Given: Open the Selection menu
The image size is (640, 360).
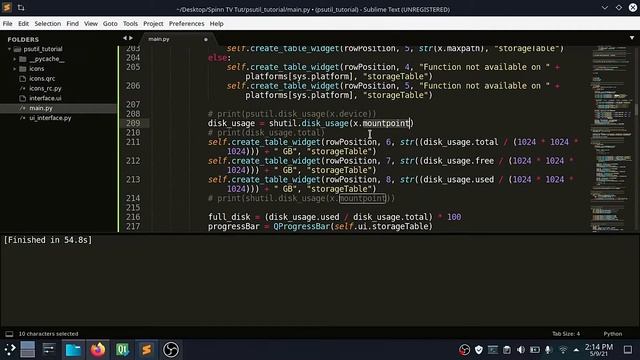Looking at the screenshot, I should (x=48, y=24).
